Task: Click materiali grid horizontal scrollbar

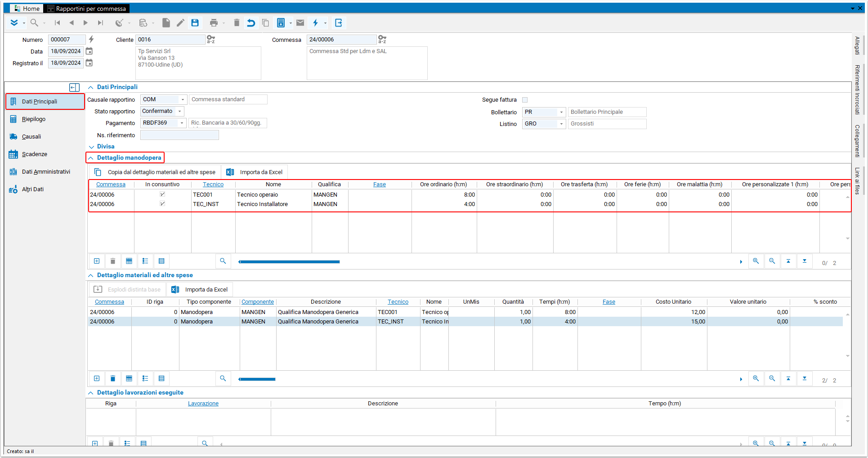Action: click(x=257, y=379)
